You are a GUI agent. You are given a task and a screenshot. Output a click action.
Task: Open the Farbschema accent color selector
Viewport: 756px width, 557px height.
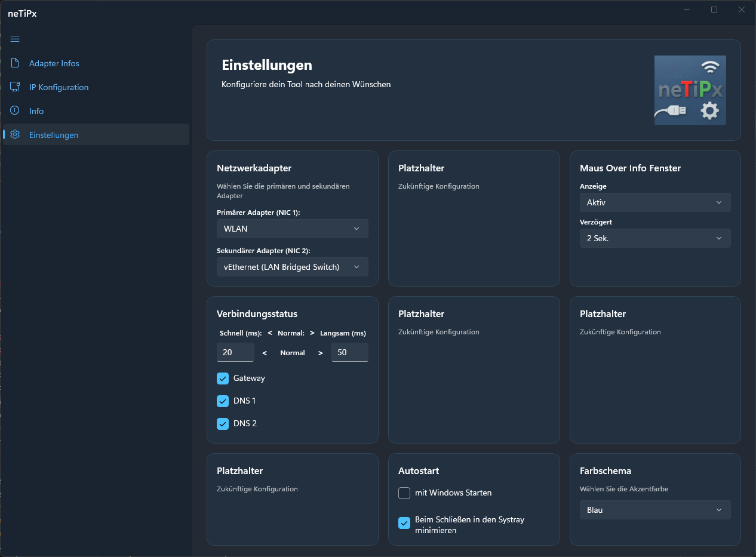point(654,510)
